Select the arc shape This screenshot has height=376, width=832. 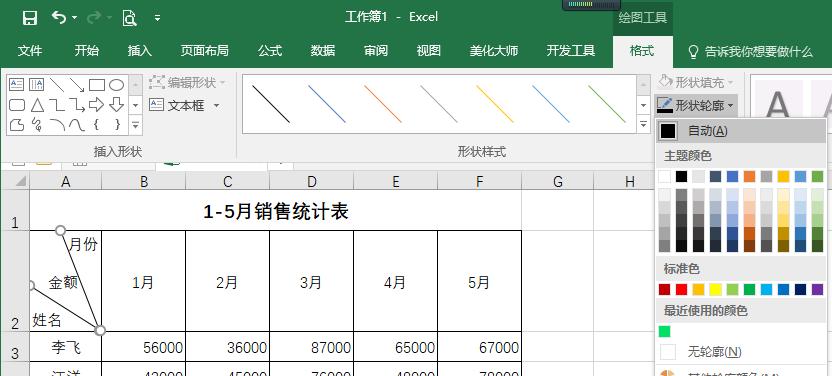pyautogui.click(x=57, y=125)
